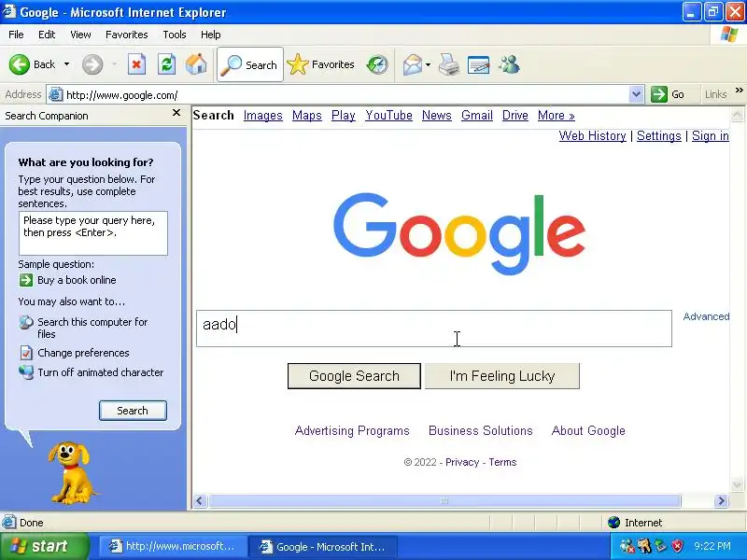Open the Tools menu
Image resolution: width=747 pixels, height=560 pixels.
click(175, 35)
